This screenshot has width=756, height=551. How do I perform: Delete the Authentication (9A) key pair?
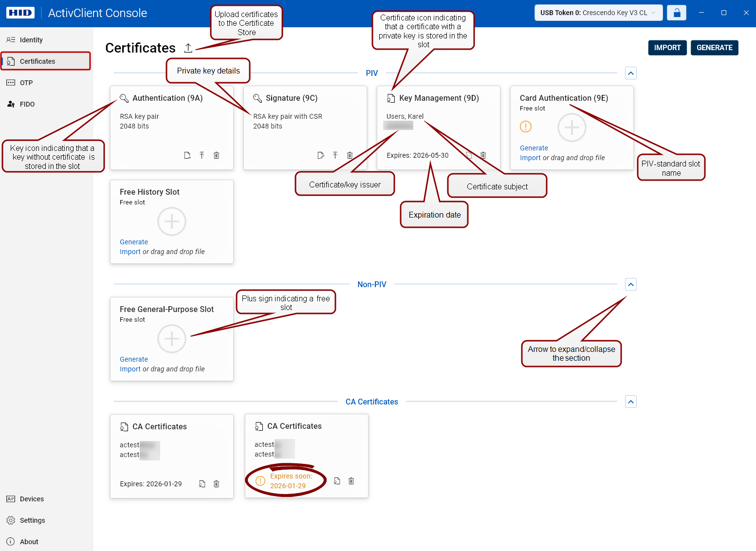pyautogui.click(x=217, y=155)
